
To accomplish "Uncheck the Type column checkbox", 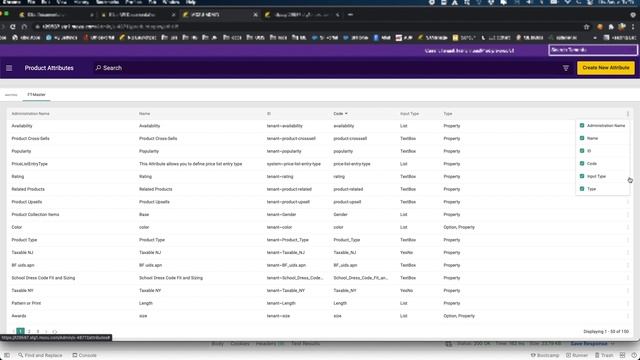I will [582, 189].
